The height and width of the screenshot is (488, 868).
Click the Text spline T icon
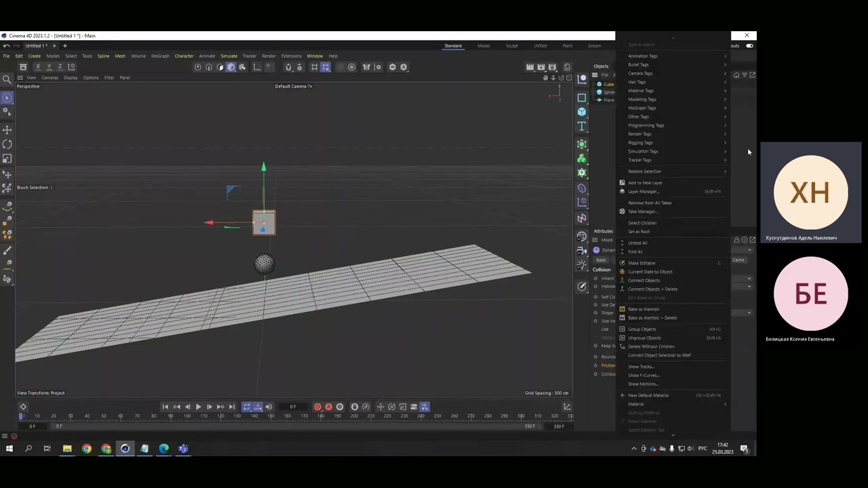pos(582,126)
